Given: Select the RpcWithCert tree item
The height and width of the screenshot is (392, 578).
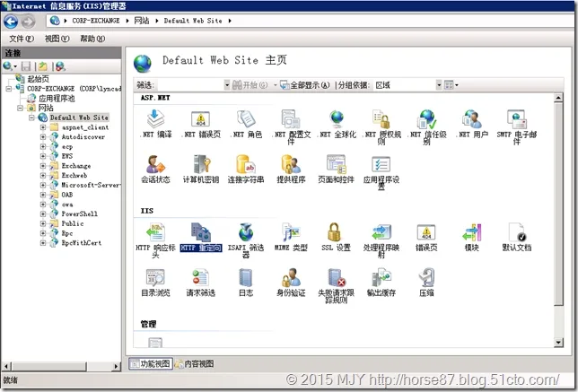Looking at the screenshot, I should (81, 243).
